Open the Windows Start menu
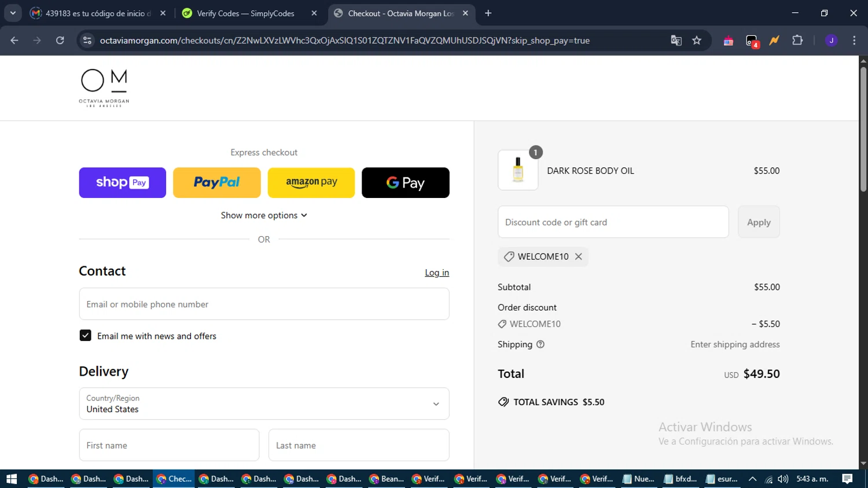868x488 pixels. pyautogui.click(x=12, y=479)
